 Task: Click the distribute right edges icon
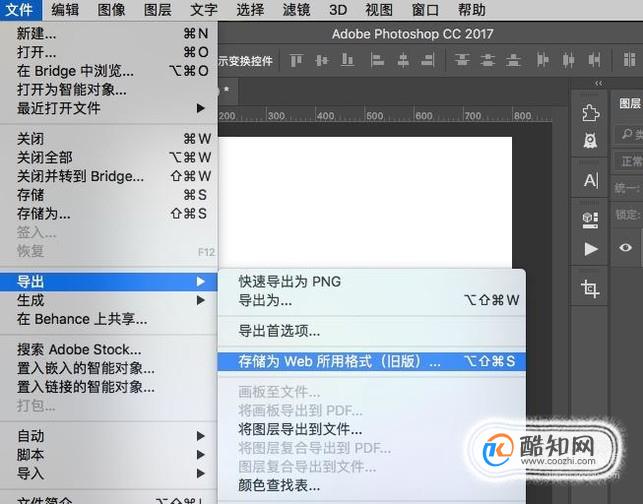pos(594,60)
